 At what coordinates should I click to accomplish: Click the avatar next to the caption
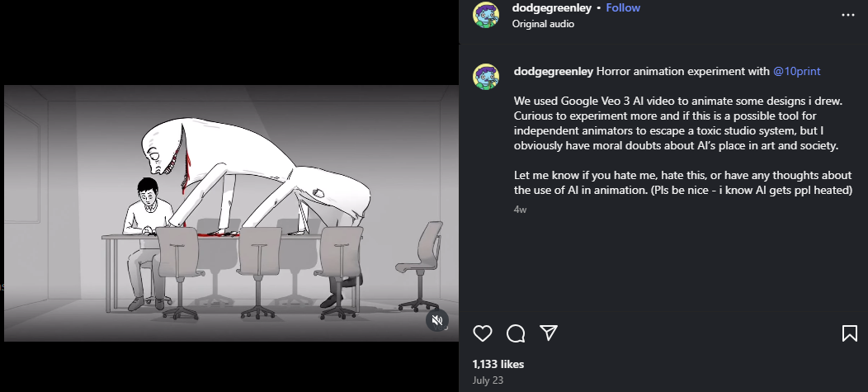(x=486, y=77)
